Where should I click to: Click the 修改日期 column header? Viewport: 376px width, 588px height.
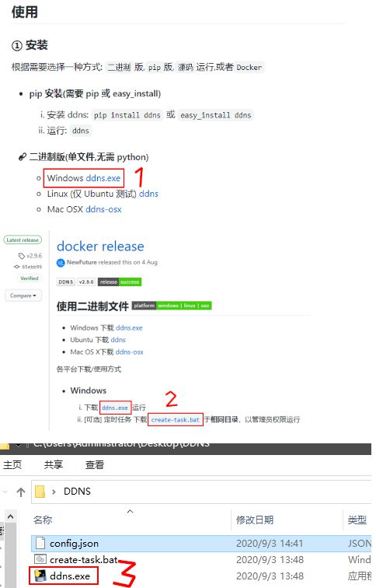tap(255, 520)
